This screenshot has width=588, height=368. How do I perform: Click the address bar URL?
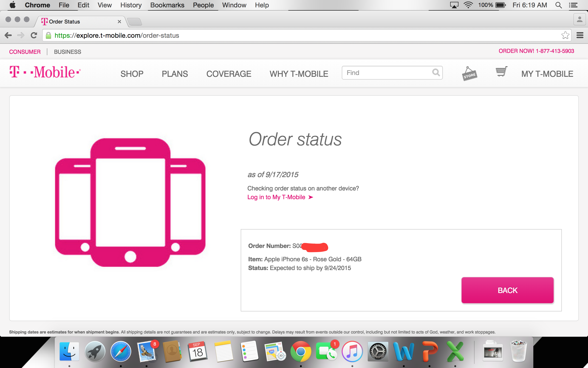[117, 35]
